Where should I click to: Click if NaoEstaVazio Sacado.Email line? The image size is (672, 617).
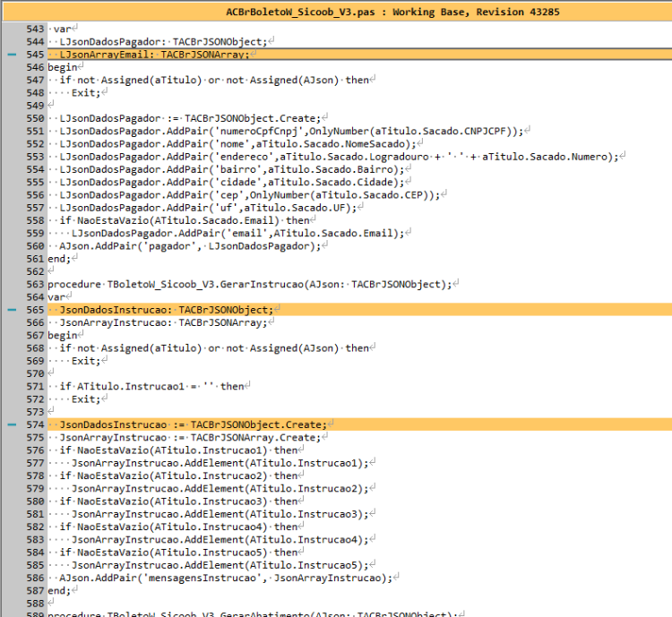pyautogui.click(x=185, y=220)
